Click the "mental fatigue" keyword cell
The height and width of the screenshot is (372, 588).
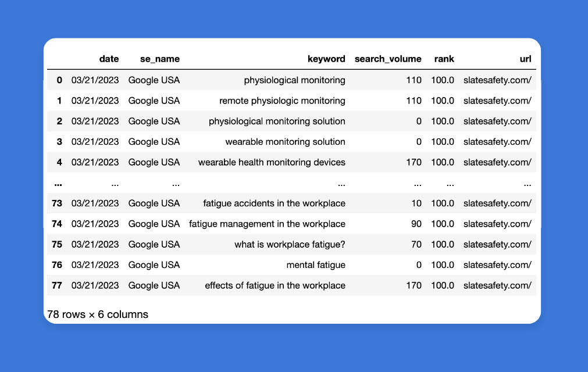(316, 265)
